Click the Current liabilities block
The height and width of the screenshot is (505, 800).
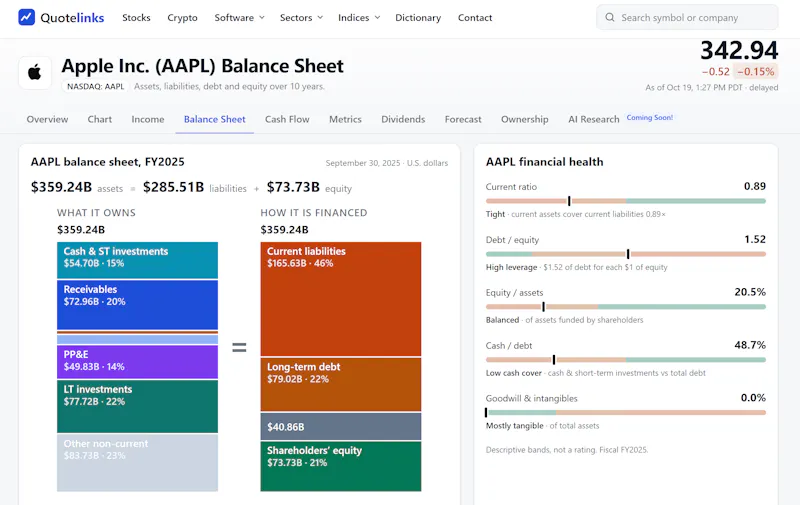pos(341,299)
